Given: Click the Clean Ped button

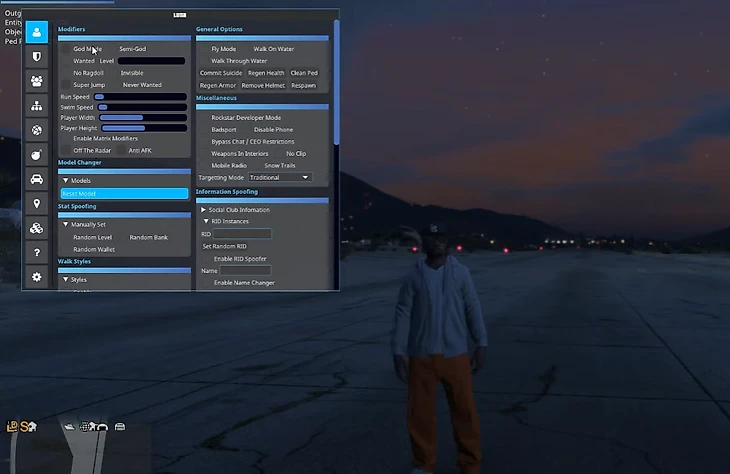Looking at the screenshot, I should tap(304, 73).
